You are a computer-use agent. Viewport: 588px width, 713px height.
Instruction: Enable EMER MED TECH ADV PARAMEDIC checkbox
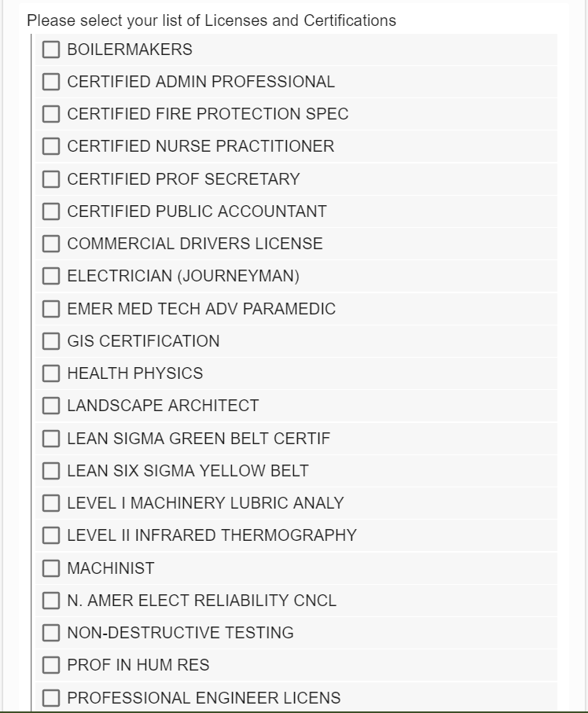pyautogui.click(x=51, y=310)
